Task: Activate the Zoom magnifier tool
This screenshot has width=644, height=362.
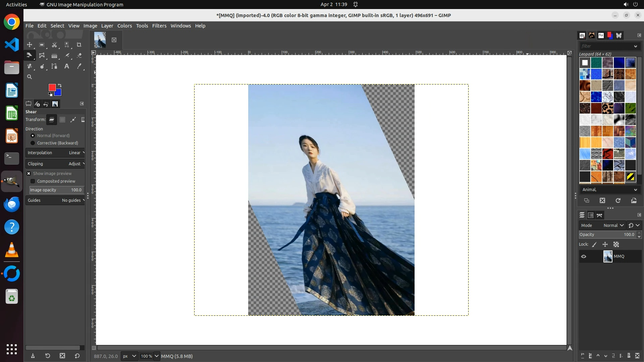Action: point(30,77)
